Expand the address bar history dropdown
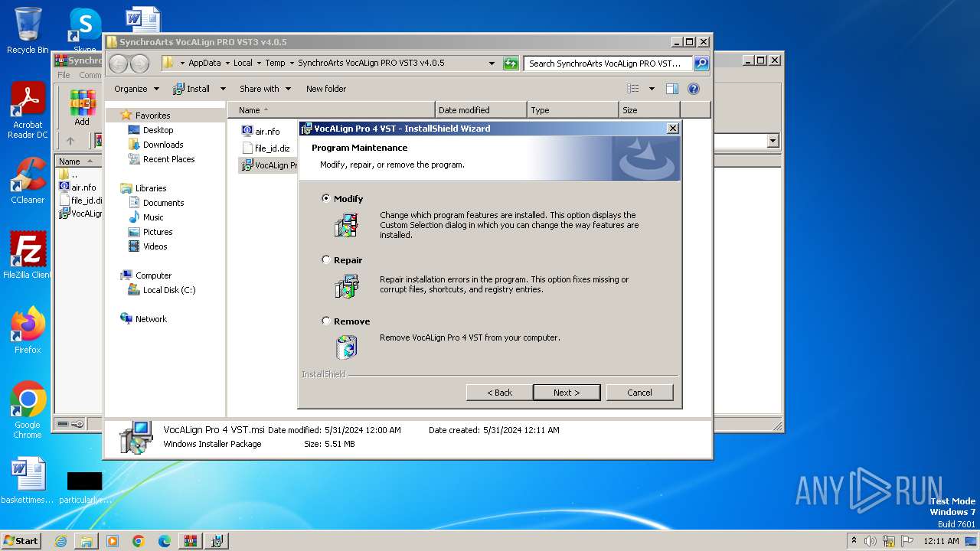Screen dimensions: 980x551 pyautogui.click(x=492, y=64)
